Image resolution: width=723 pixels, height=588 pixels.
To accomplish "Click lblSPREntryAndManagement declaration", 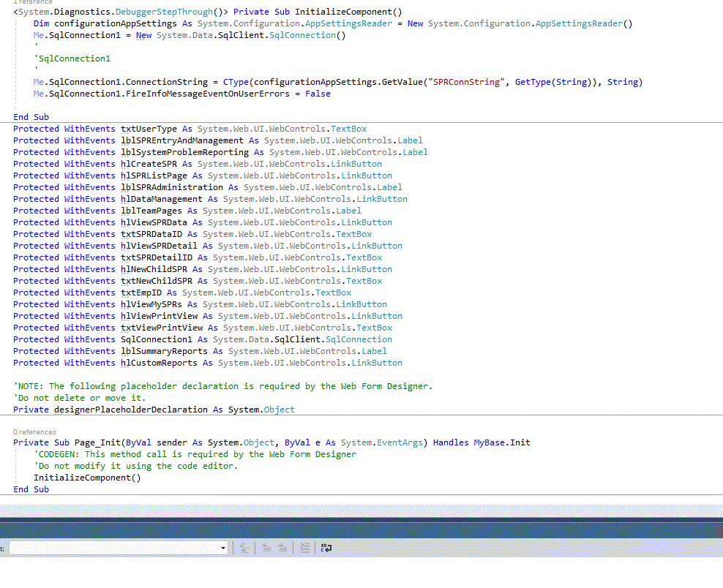I will tap(181, 140).
